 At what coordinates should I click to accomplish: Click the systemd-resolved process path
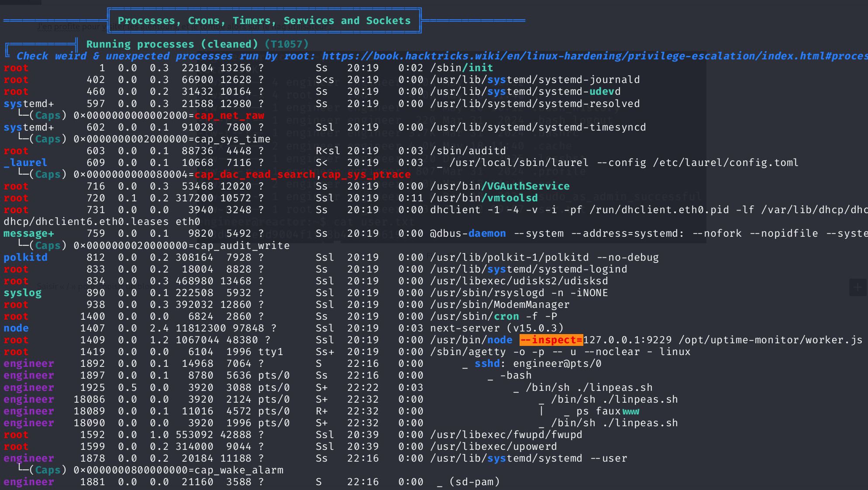(535, 104)
